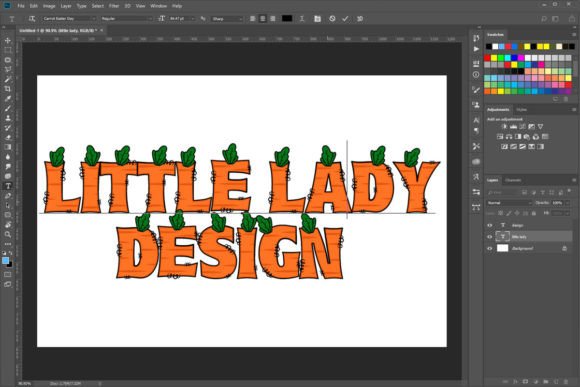
Task: Select the Pen tool
Action: tap(8, 195)
